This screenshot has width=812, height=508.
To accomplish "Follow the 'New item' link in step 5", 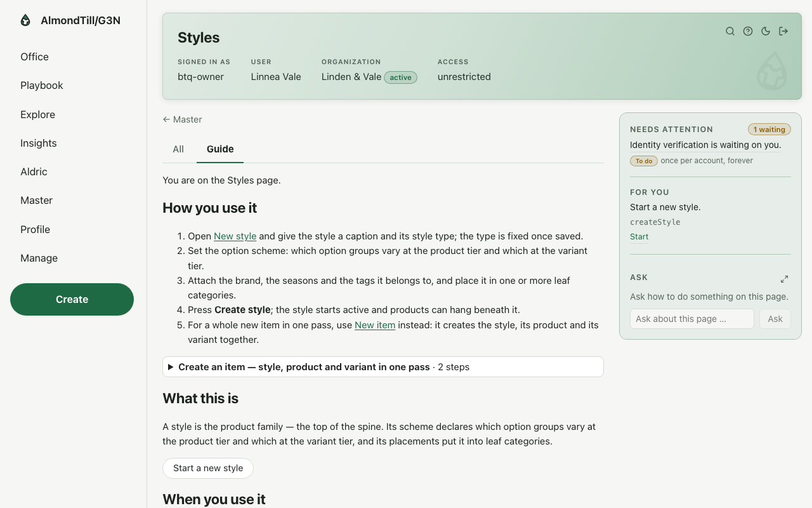I will click(x=375, y=325).
